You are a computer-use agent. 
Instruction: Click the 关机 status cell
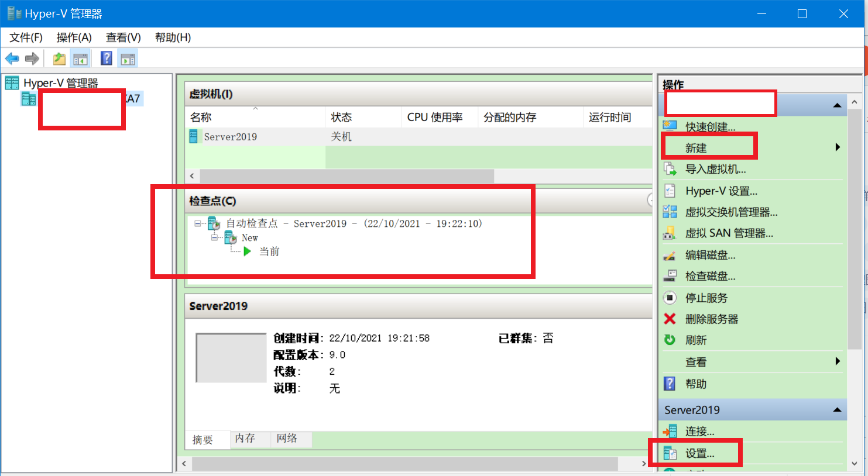(x=341, y=136)
